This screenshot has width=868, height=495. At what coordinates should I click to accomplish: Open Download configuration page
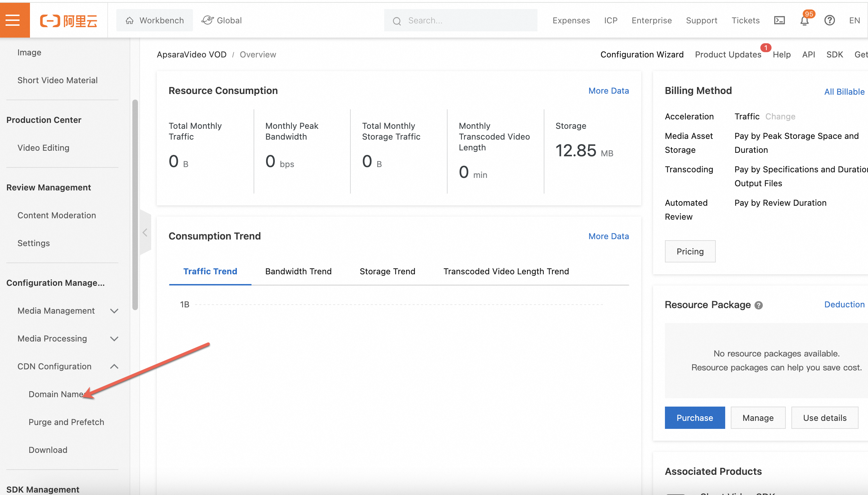pos(48,450)
